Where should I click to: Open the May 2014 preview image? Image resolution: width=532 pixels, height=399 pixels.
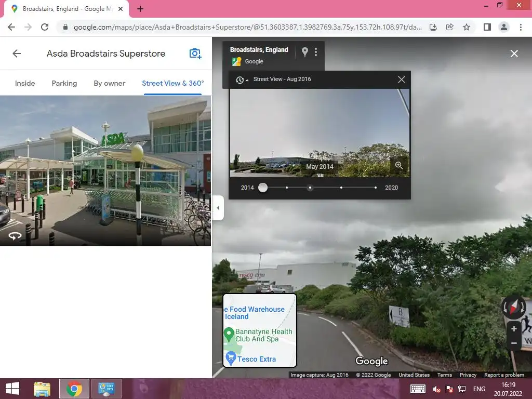320,133
